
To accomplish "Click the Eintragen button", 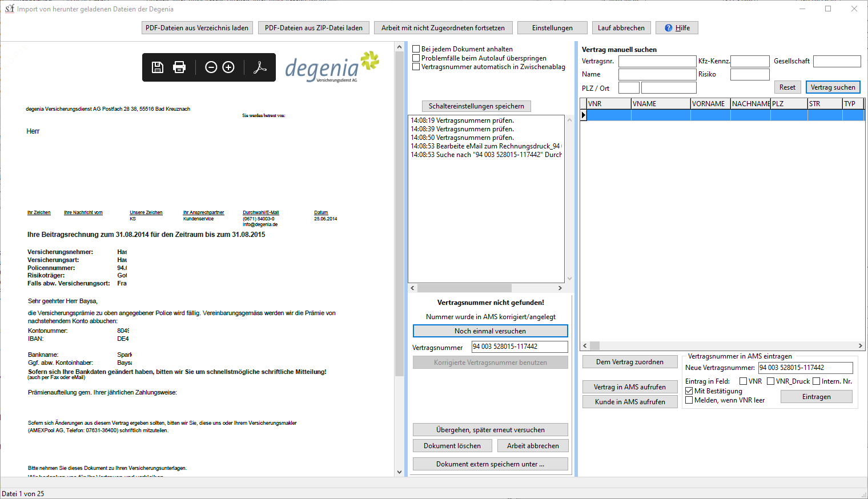I will click(x=816, y=397).
